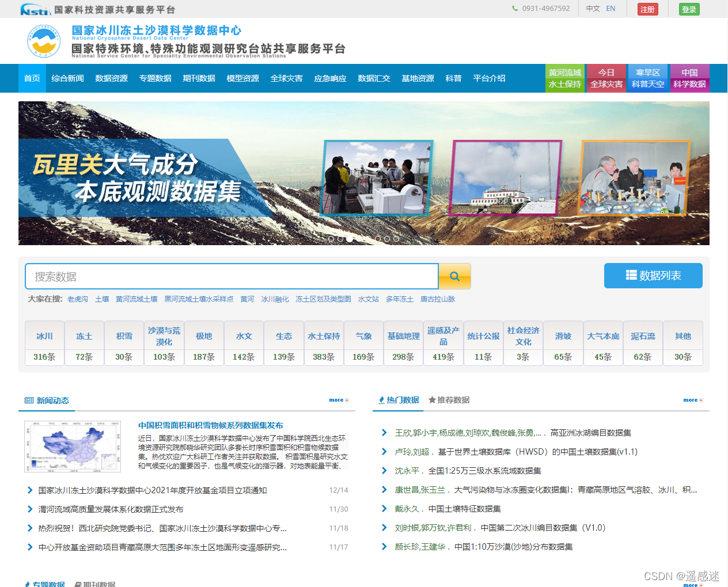Open dataset 全国1:25万三级水系流域数据集
The width and height of the screenshot is (728, 587).
pos(484,471)
